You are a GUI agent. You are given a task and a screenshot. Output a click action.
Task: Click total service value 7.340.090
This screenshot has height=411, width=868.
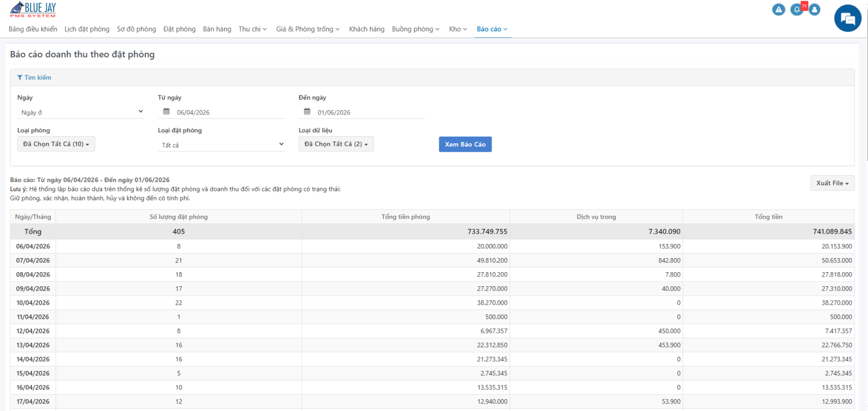click(664, 232)
